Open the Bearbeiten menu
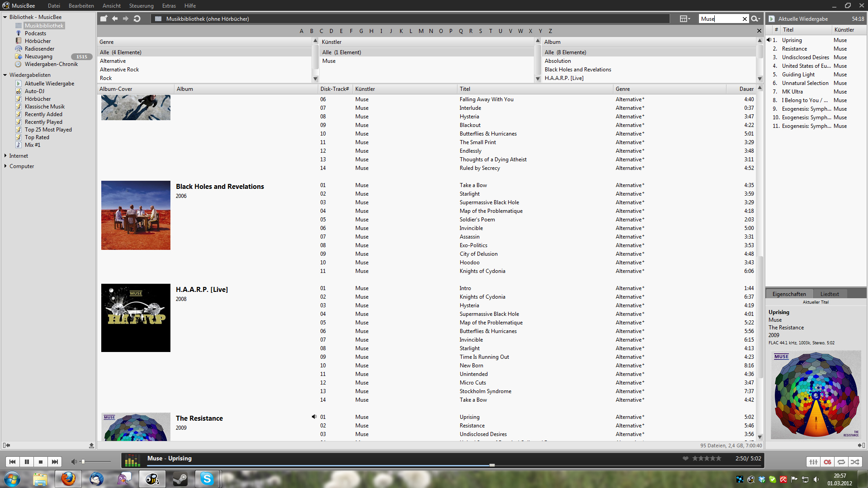This screenshot has height=488, width=868. (81, 6)
